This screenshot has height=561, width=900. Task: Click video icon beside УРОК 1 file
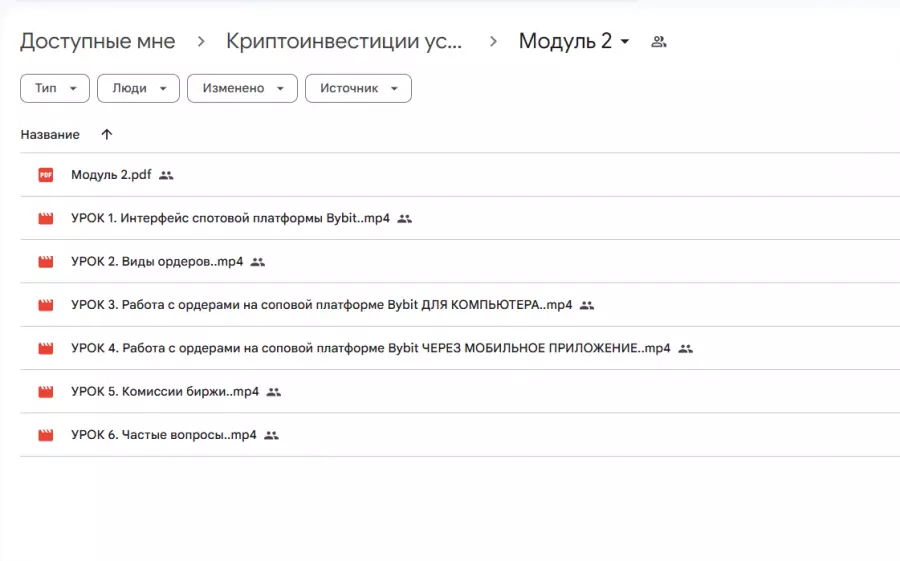(45, 218)
